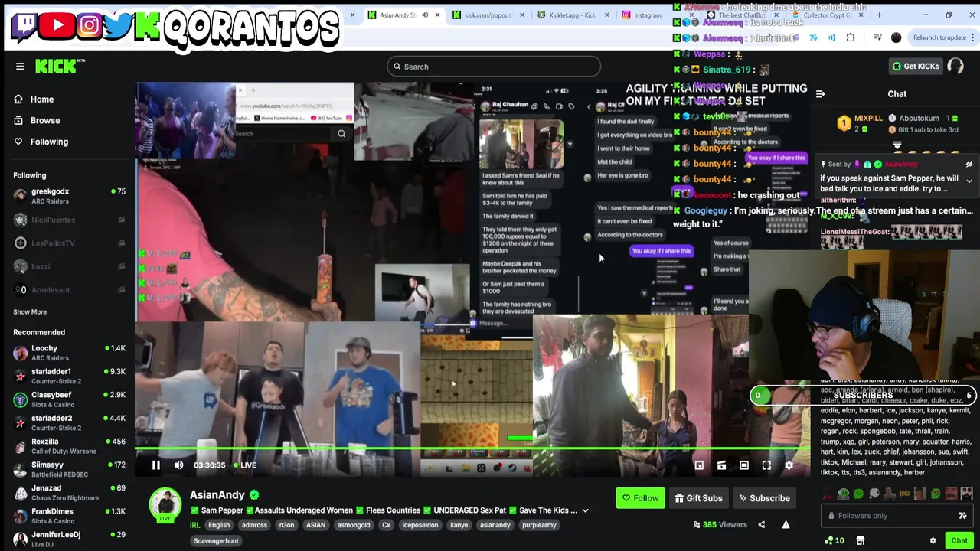Switch to the kick.com/popout browser tab
980x551 pixels.
pos(488,15)
